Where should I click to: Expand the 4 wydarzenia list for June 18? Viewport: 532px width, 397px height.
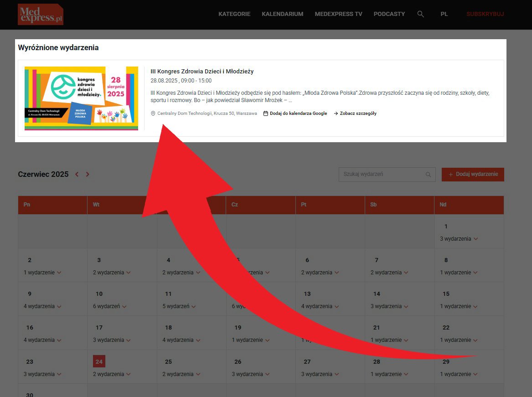click(181, 340)
